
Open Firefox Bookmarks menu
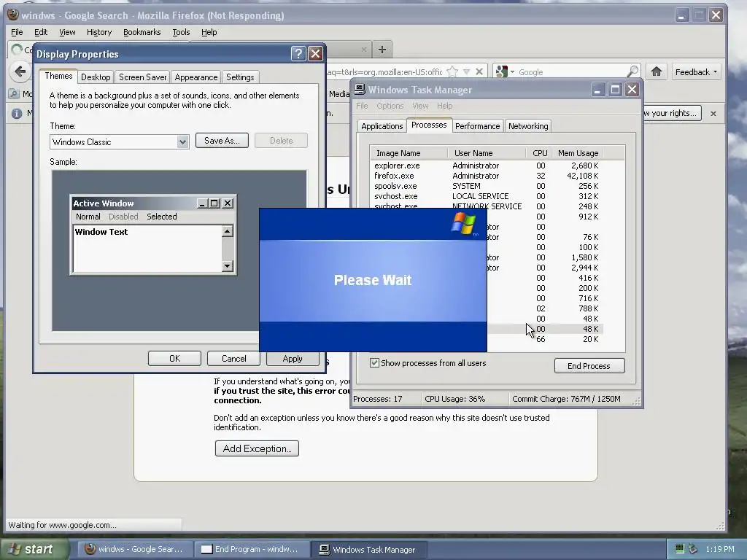point(142,32)
